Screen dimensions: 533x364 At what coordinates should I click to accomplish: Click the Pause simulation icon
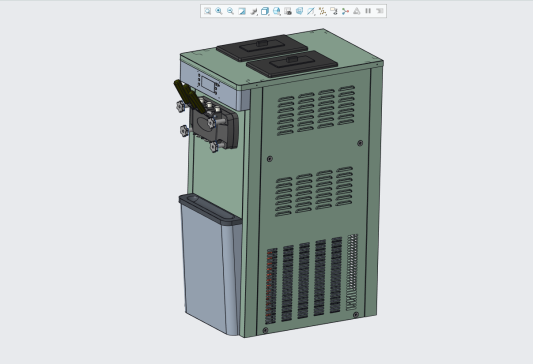(x=368, y=11)
